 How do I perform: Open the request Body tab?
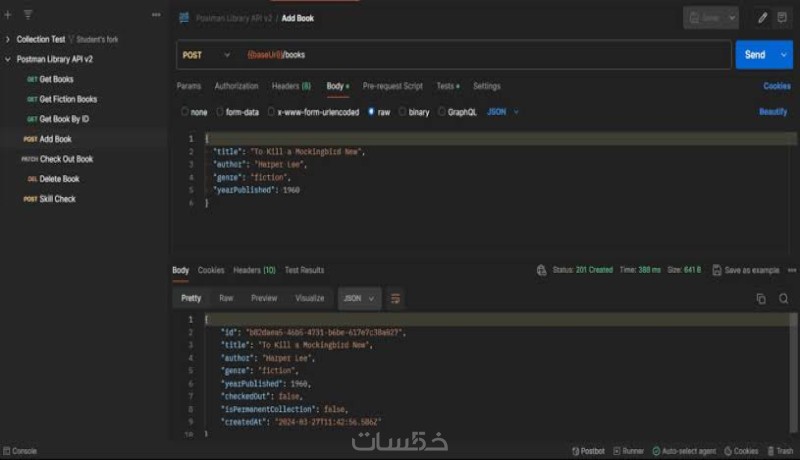(x=338, y=86)
